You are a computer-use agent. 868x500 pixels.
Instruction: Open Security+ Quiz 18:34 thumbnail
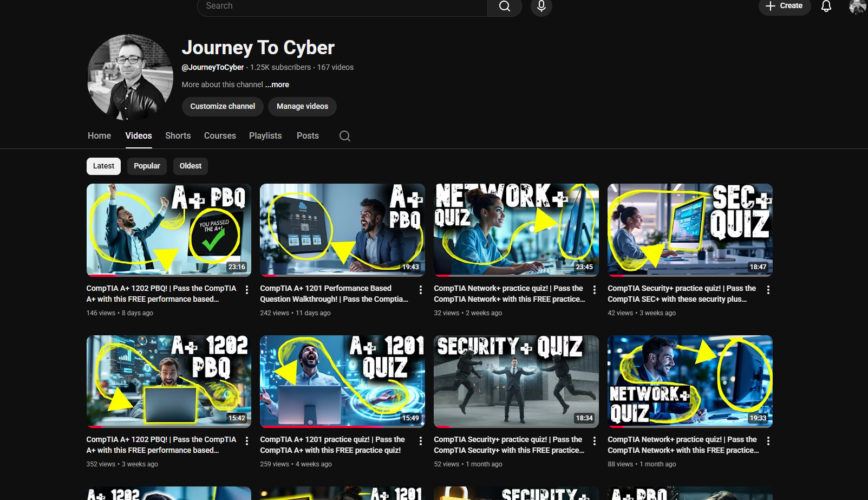[516, 381]
